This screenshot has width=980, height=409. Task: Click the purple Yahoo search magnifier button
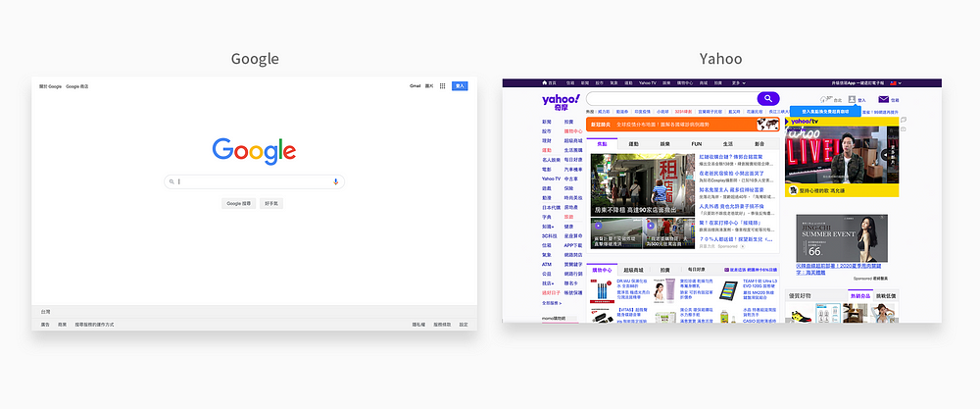click(768, 99)
